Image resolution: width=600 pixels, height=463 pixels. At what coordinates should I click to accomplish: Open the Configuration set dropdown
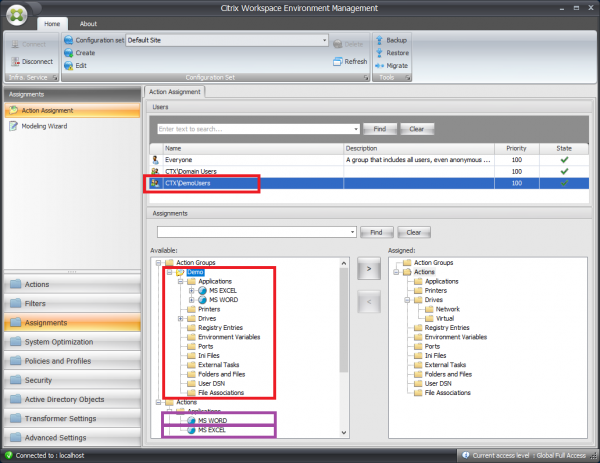324,40
